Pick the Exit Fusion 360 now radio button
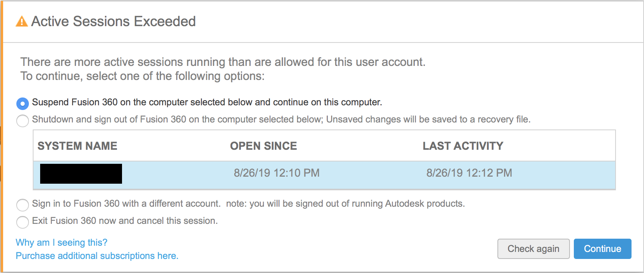644x273 pixels. pos(23,222)
